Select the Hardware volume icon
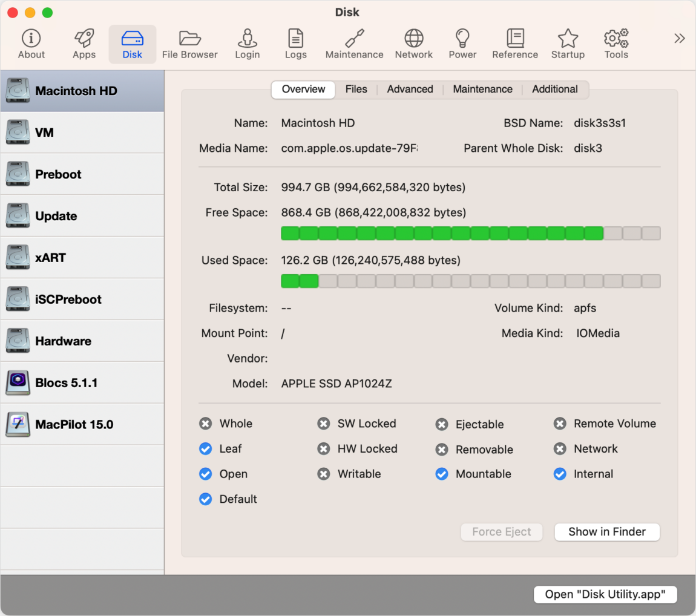Image resolution: width=696 pixels, height=616 pixels. pos(18,341)
